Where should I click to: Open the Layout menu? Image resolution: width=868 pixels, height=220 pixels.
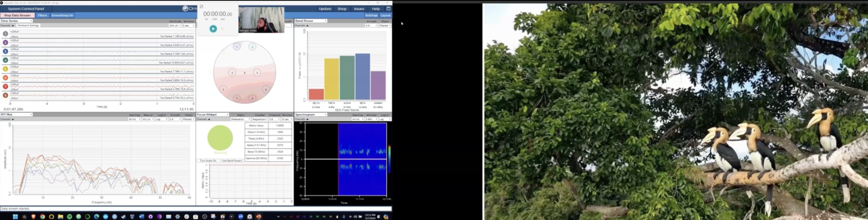[x=385, y=15]
